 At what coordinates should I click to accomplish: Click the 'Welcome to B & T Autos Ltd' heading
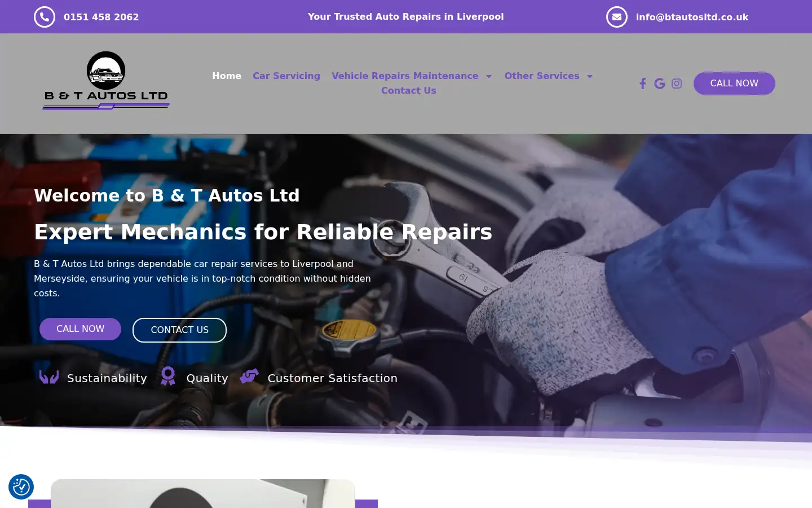[x=167, y=195]
